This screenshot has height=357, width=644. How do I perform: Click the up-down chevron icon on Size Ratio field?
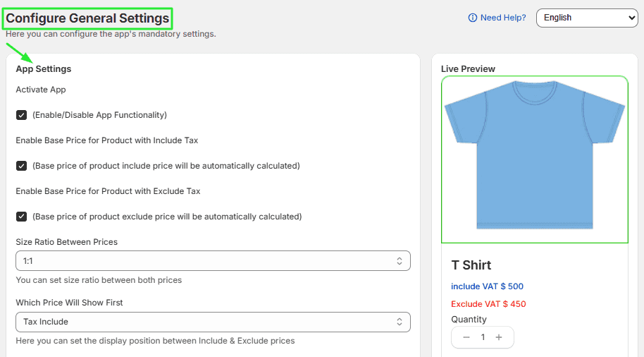point(400,261)
